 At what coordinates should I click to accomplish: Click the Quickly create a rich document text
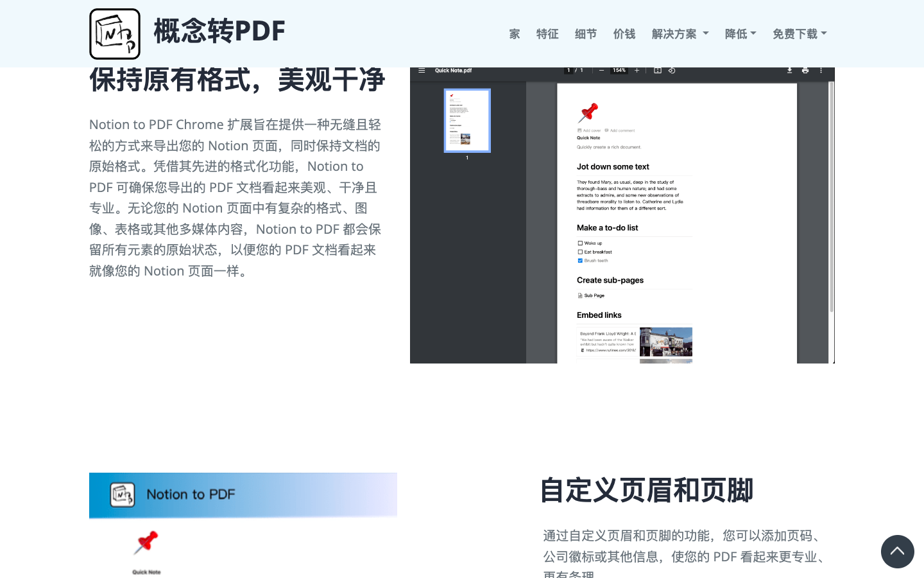609,147
